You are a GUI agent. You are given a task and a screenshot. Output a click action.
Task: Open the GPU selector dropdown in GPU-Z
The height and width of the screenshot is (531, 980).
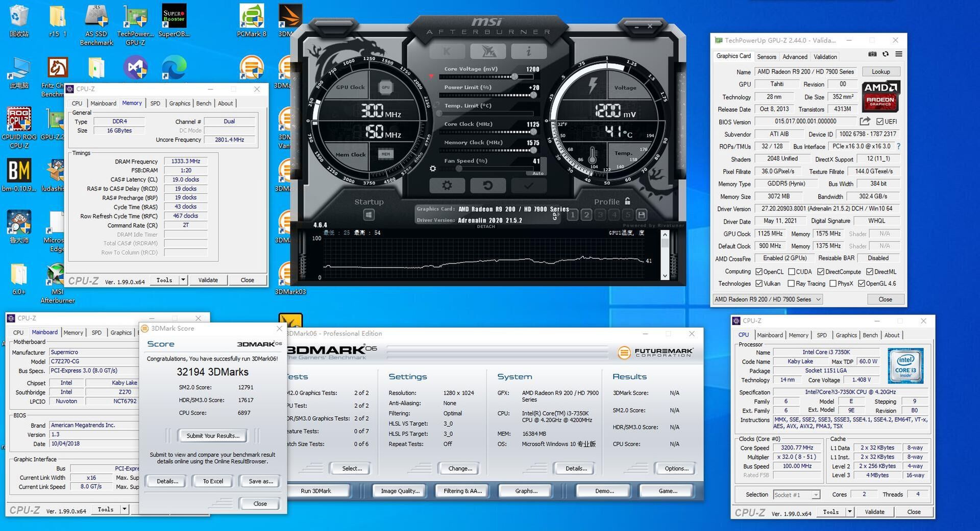click(768, 299)
